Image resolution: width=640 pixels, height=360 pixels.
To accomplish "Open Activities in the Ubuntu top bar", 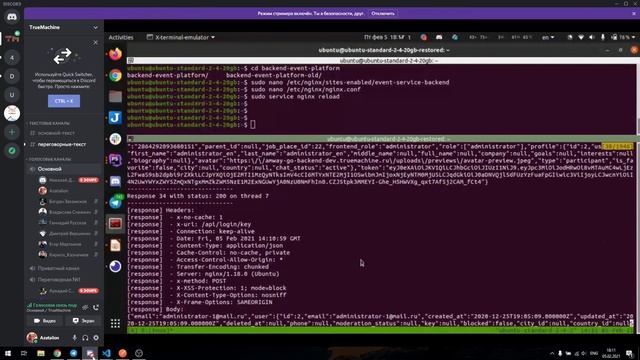I will [x=121, y=37].
